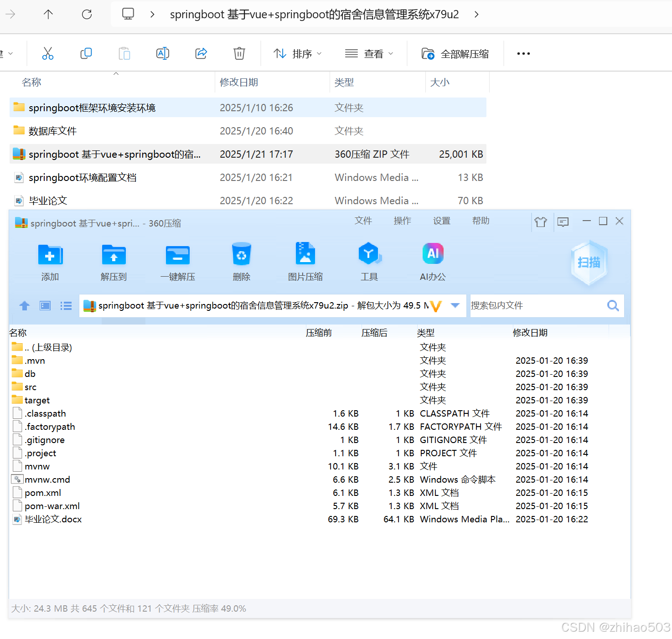Viewport: 672px width, 639px height.
Task: Open the 文件 menu in 360压缩
Action: (363, 221)
